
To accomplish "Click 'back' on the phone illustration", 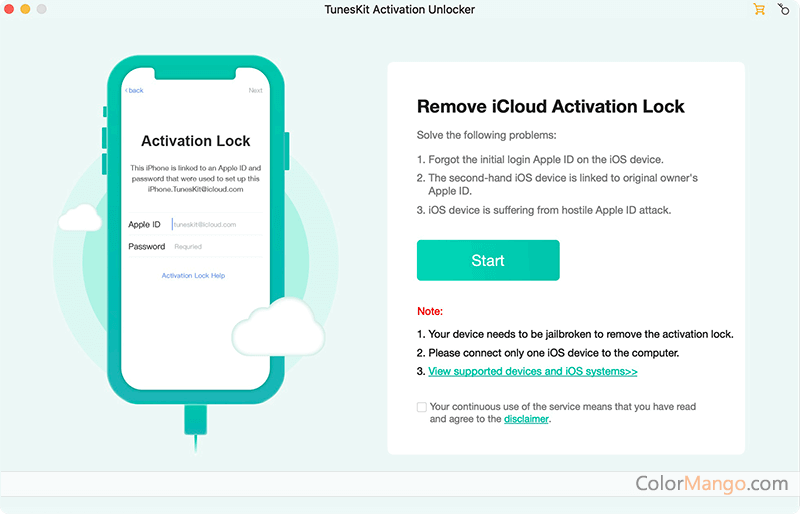I will 134,90.
